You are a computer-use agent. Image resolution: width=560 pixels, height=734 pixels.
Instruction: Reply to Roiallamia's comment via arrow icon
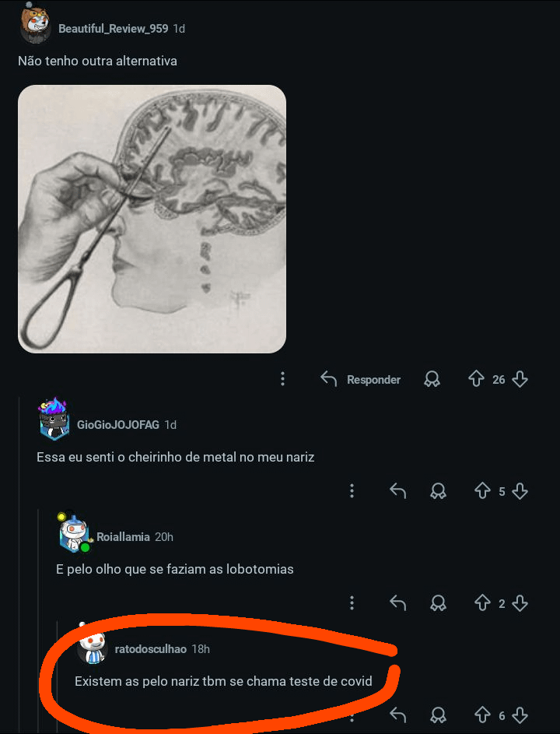(x=397, y=603)
